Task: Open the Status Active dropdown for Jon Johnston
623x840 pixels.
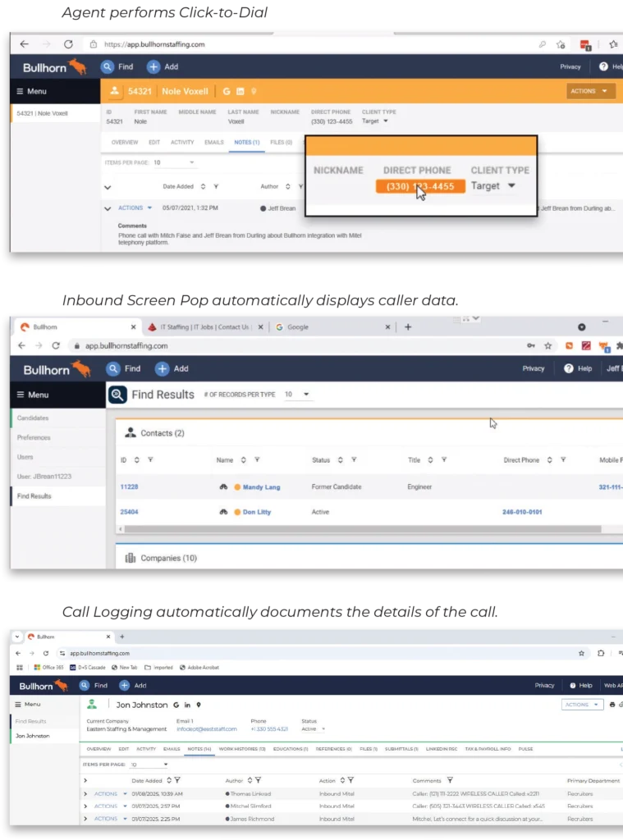Action: pos(314,729)
